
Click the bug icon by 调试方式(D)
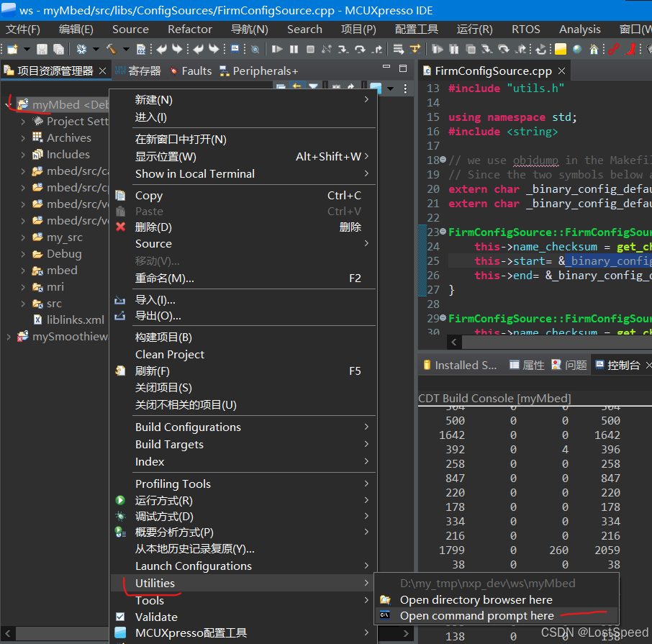(121, 517)
